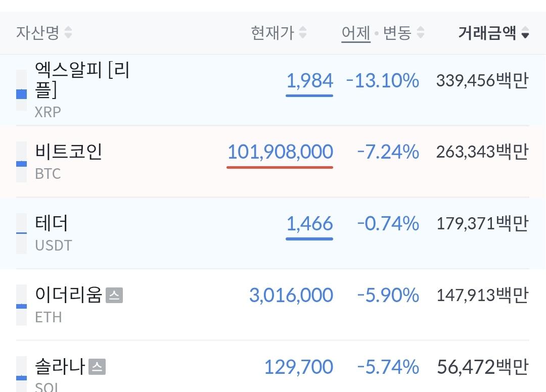Click the 자산명 header label
Image resolution: width=546 pixels, height=392 pixels.
tap(37, 33)
